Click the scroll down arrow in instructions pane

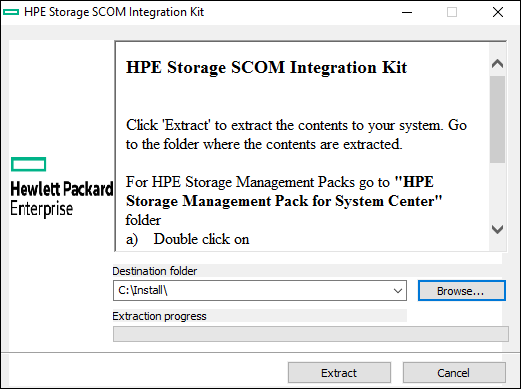point(498,229)
